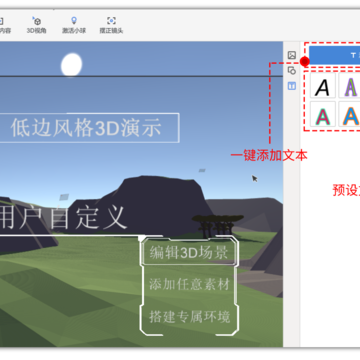
Task: Click the 摆正镜头 camera alignment icon
Action: point(111,25)
